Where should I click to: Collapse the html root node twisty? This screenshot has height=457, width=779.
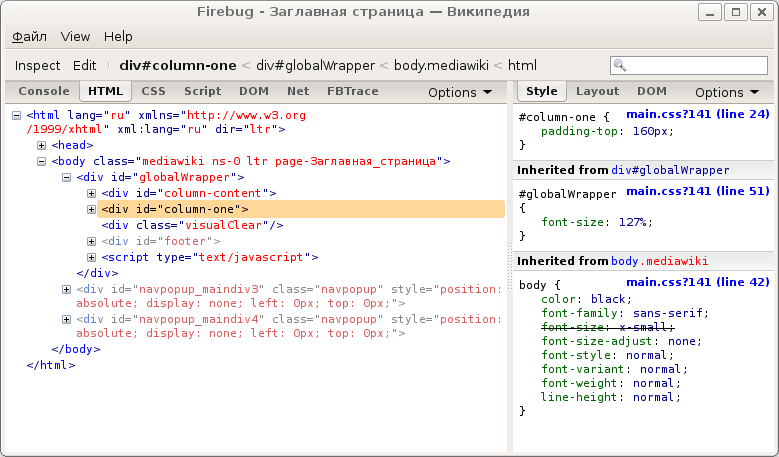coord(17,115)
